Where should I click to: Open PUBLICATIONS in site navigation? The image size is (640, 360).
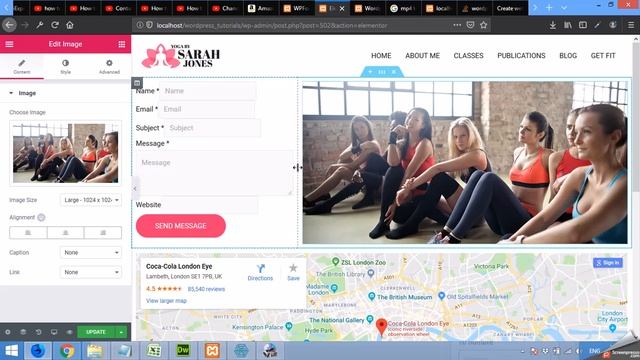click(521, 56)
